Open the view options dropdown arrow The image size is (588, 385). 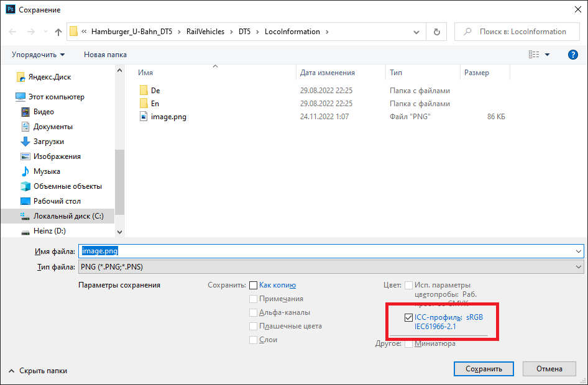tap(547, 55)
